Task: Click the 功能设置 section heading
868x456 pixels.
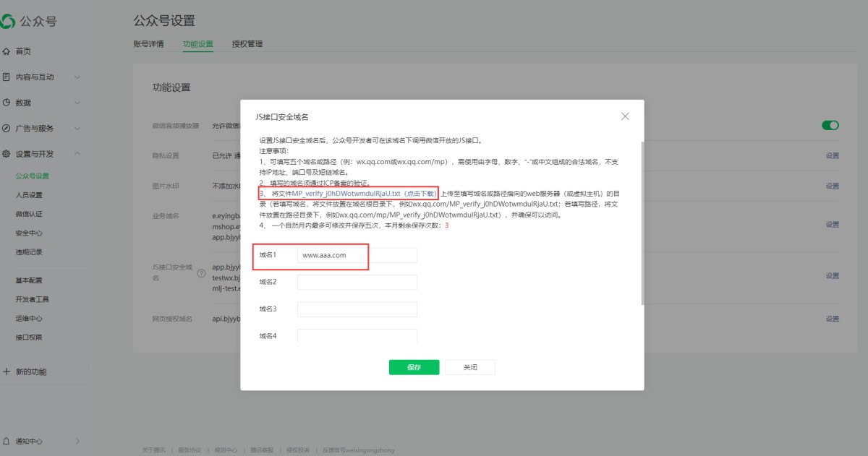Action: [171, 87]
